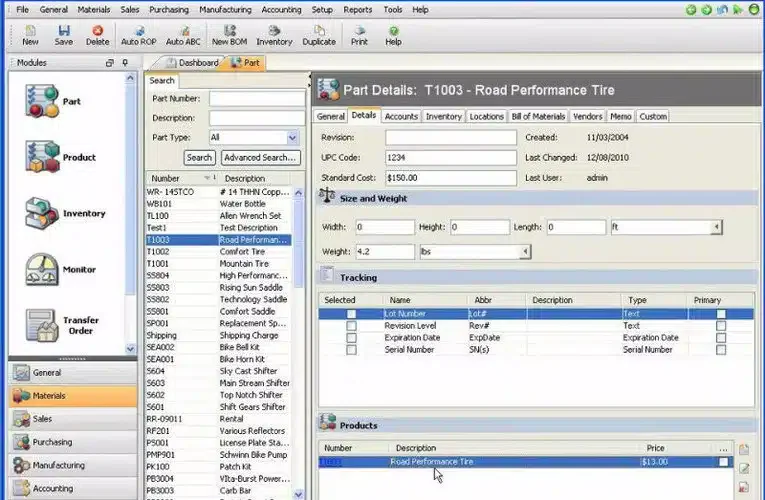
Task: Toggle checkbox in T1003 product row
Action: click(x=724, y=461)
